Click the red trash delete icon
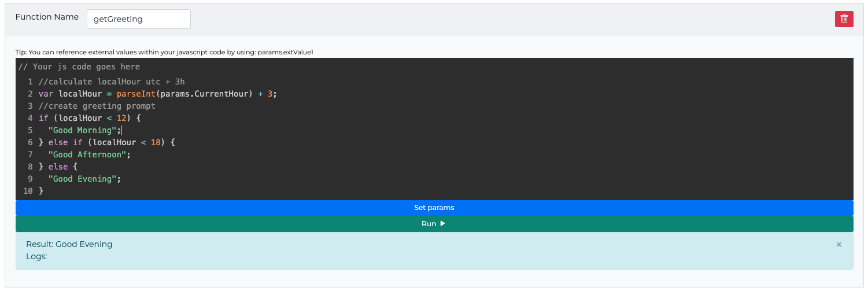Image resolution: width=868 pixels, height=291 pixels. (x=844, y=19)
